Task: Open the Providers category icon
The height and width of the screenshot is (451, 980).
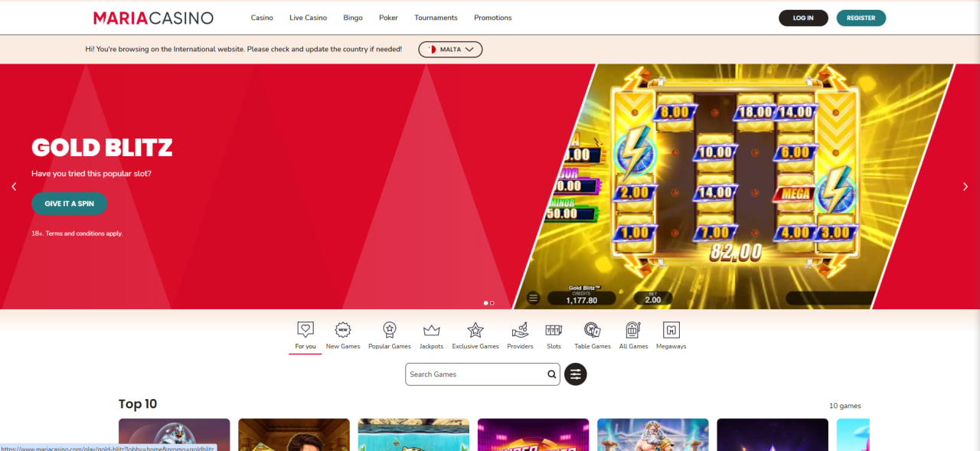Action: point(520,331)
